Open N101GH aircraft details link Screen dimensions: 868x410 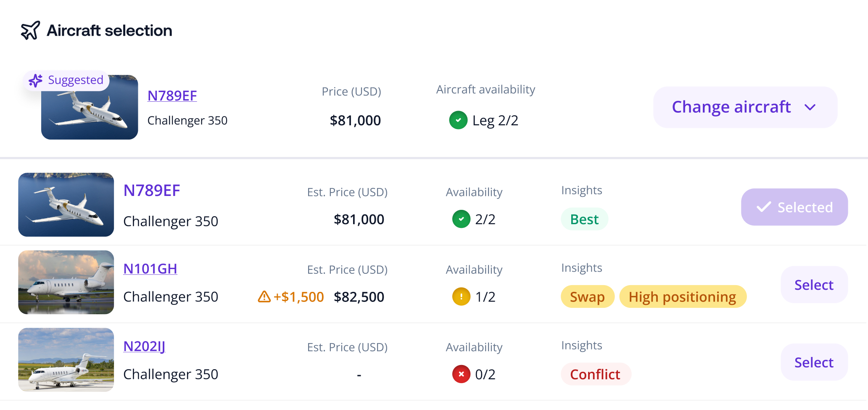150,269
